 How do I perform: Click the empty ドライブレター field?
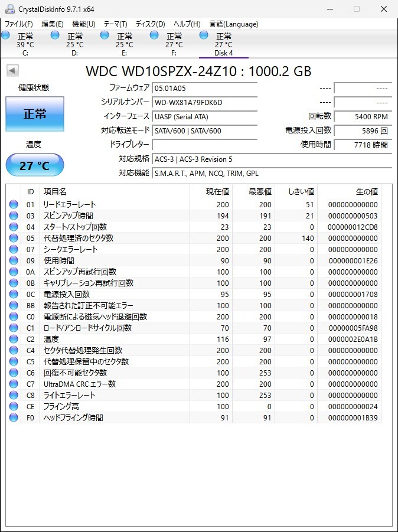point(204,145)
